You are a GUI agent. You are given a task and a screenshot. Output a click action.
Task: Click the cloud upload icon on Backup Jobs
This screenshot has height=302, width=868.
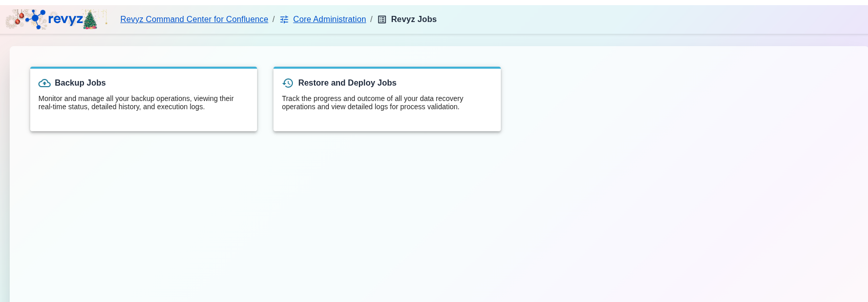[45, 83]
